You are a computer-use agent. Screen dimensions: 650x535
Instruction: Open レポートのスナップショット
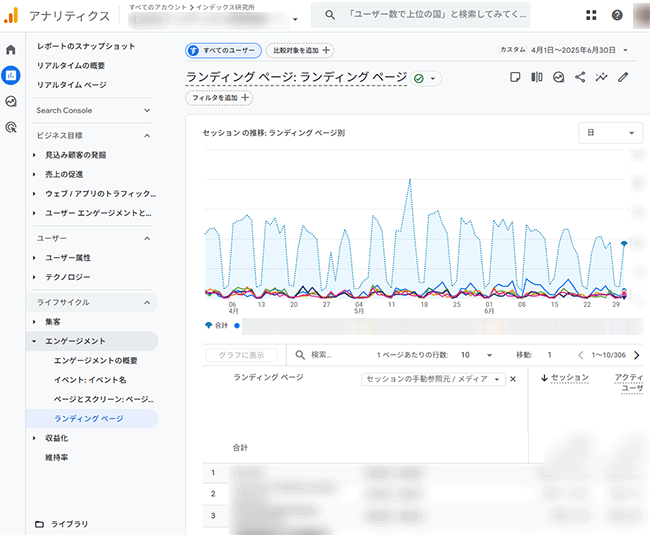(x=86, y=46)
